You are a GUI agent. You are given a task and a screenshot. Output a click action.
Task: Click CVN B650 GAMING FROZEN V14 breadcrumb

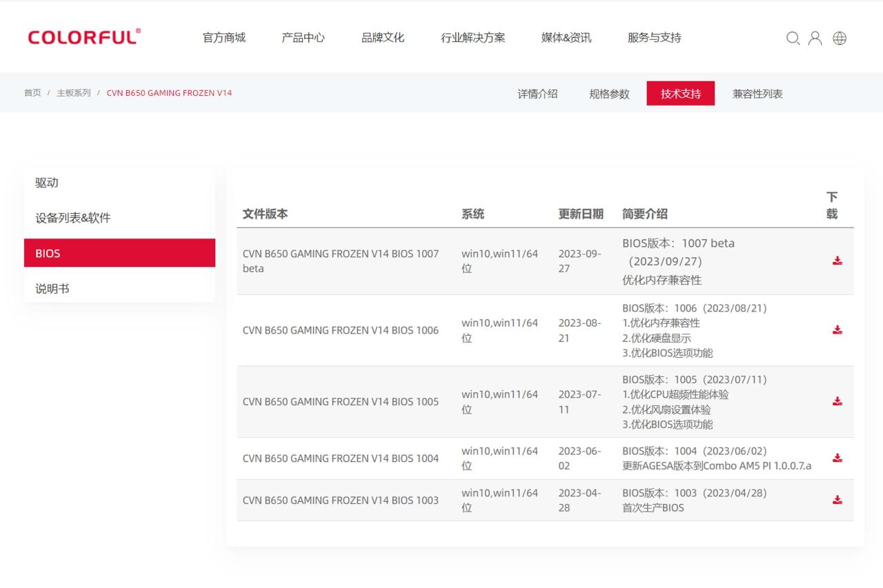tap(169, 92)
